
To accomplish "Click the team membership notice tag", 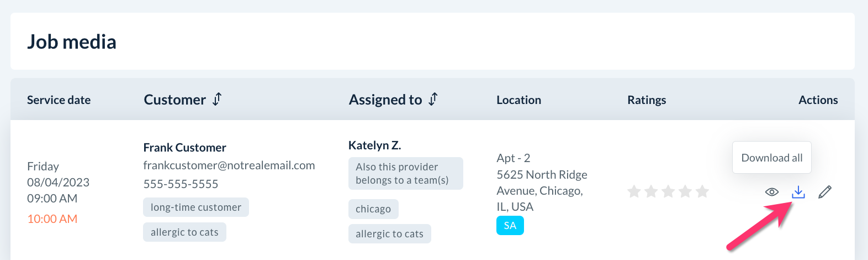I will click(x=405, y=174).
